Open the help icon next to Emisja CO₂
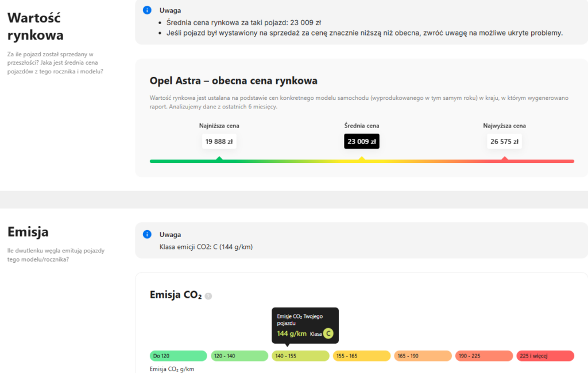The image size is (588, 373). [x=208, y=296]
